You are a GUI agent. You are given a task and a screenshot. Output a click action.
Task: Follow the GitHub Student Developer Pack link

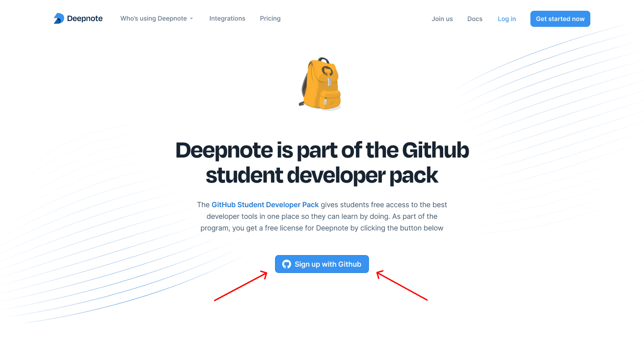[x=265, y=205]
